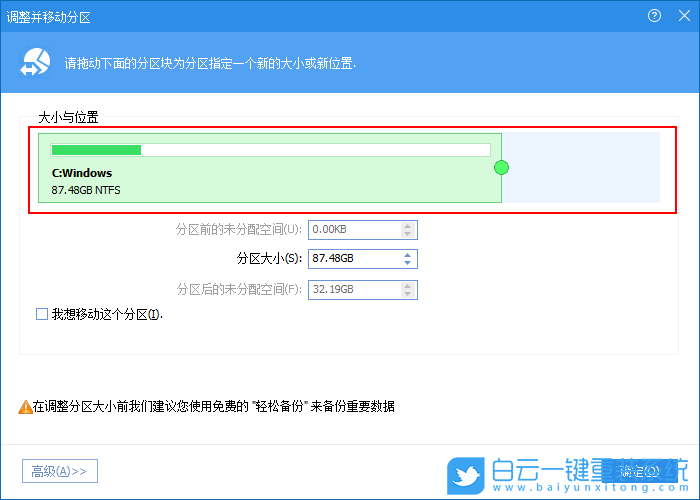The image size is (700, 500).
Task: Enable the 我想移动这个分区 checkbox
Action: [x=42, y=314]
